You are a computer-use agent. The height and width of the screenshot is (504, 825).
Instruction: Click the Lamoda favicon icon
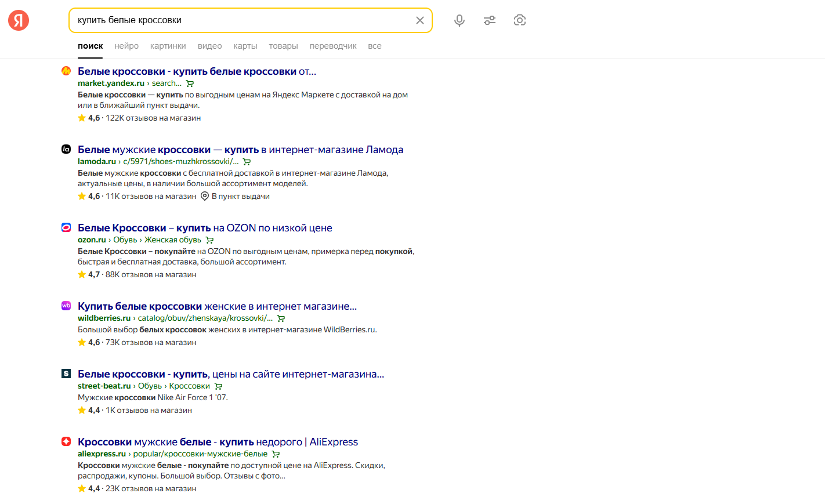[x=66, y=149]
